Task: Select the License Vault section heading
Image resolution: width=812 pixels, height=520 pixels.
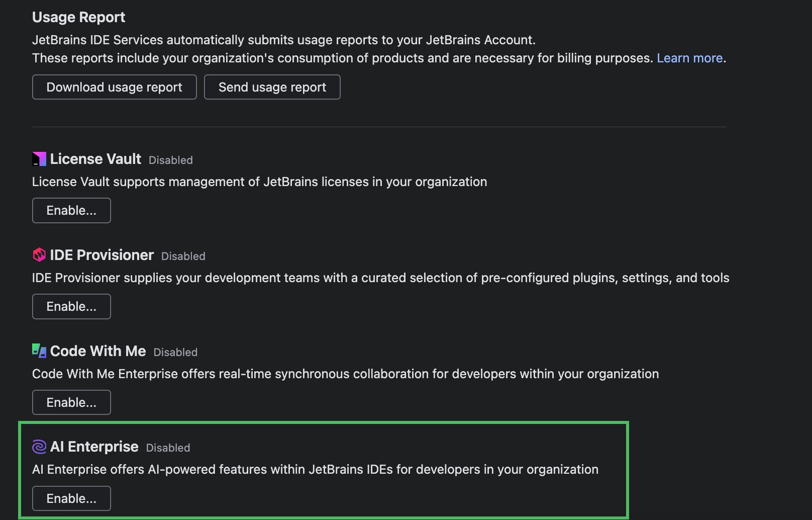Action: coord(95,159)
